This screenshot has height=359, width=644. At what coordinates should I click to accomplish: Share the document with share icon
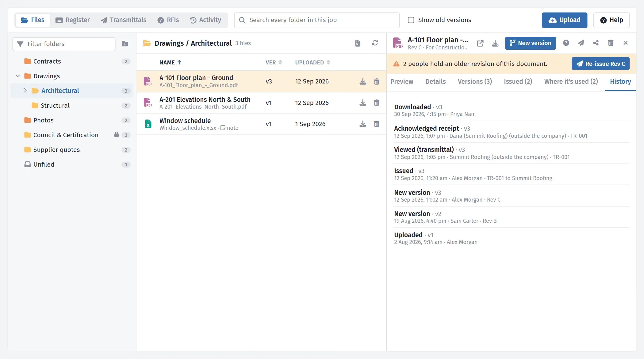pos(596,43)
